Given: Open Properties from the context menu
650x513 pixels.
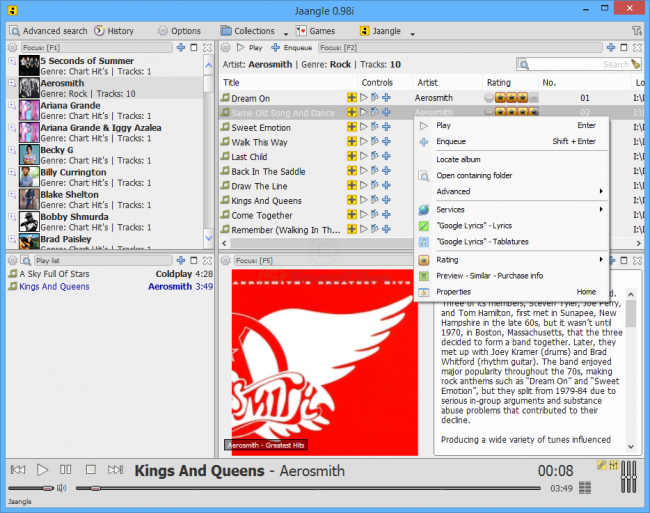Looking at the screenshot, I should click(x=512, y=292).
